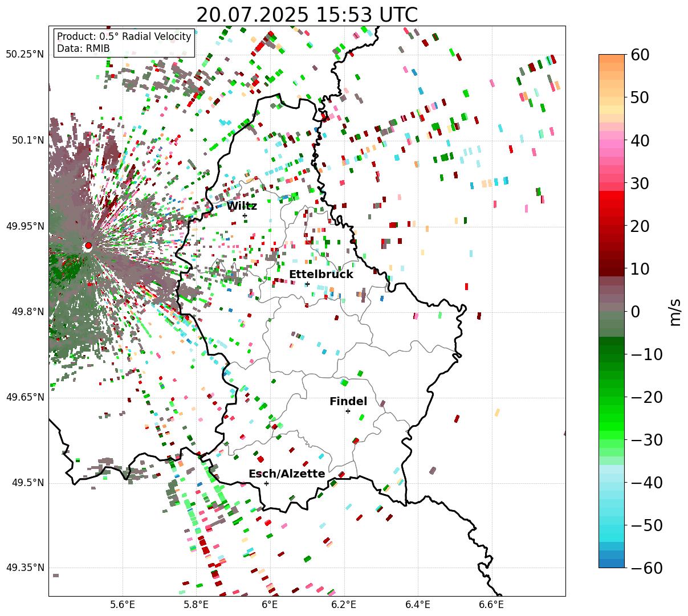
Task: Click the Data: RMIB label
Action: 83,49
